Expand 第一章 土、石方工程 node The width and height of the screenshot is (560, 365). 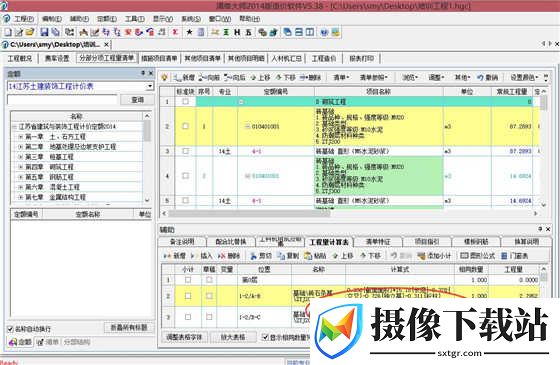point(20,137)
